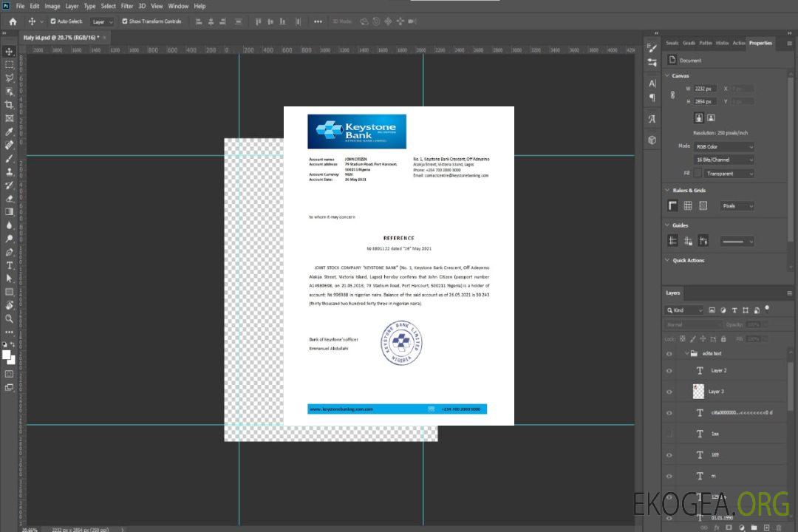
Task: Open the Brush Settings panel icon
Action: (x=652, y=48)
